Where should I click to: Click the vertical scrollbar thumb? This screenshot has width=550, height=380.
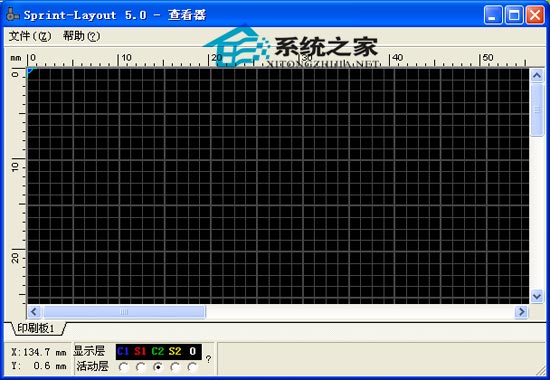[537, 110]
